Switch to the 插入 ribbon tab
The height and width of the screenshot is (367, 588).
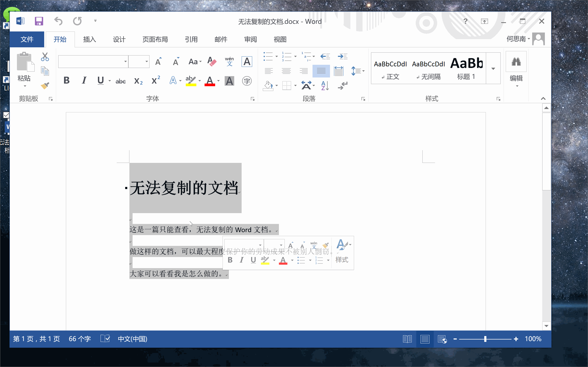pyautogui.click(x=89, y=39)
